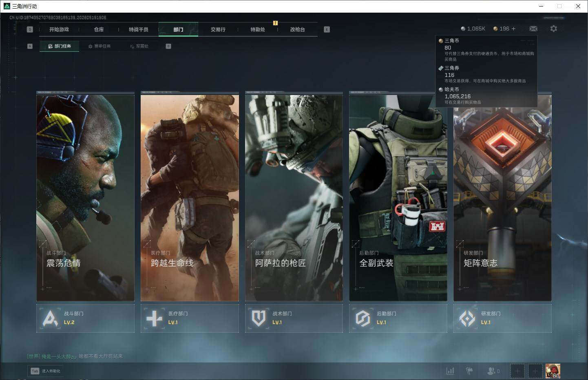Screen dimensions: 588x380
Task: Click the D next sub-tab key icon
Action: tap(168, 46)
